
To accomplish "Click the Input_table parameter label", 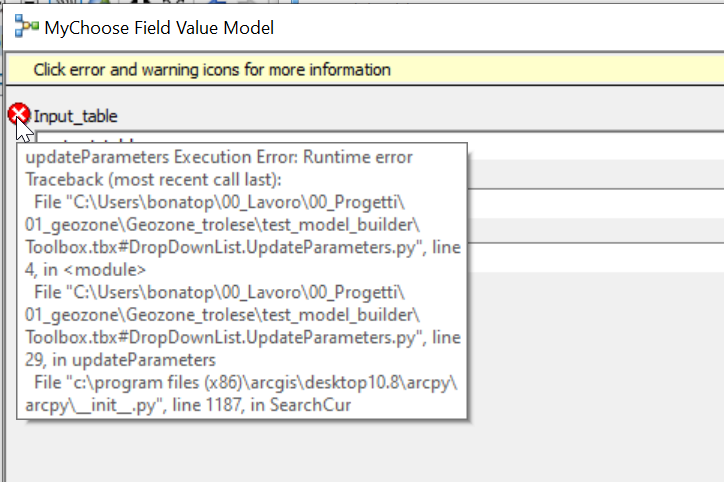I will tap(76, 117).
